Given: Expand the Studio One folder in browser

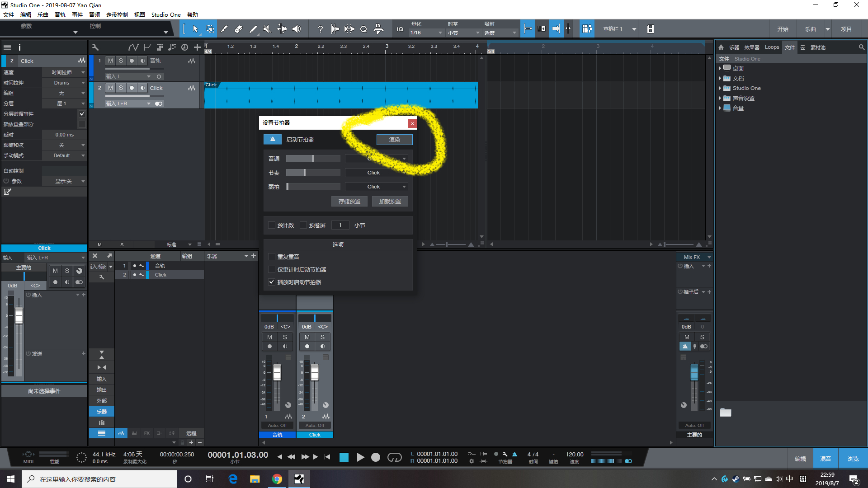Looking at the screenshot, I should click(x=720, y=88).
